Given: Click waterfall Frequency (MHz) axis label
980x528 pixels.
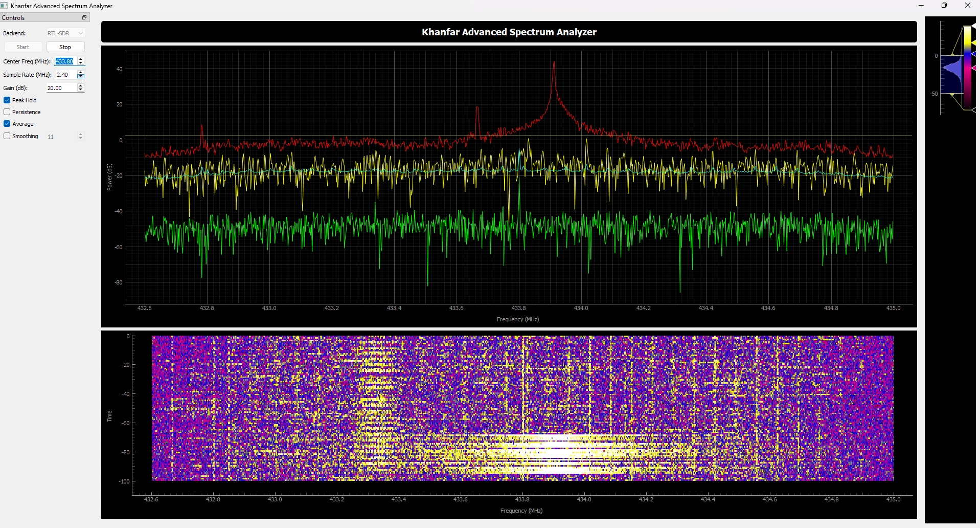Looking at the screenshot, I should (x=521, y=511).
